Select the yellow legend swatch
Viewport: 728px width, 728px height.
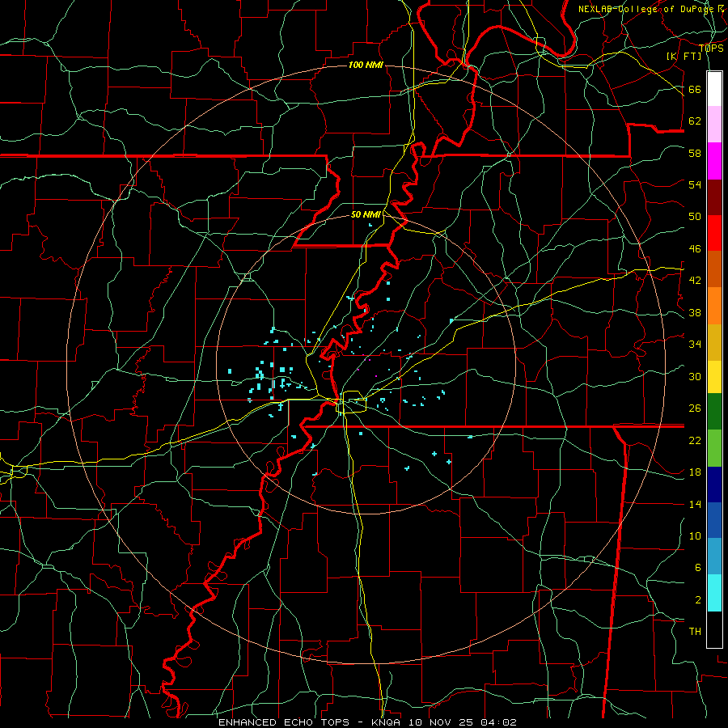click(x=714, y=377)
